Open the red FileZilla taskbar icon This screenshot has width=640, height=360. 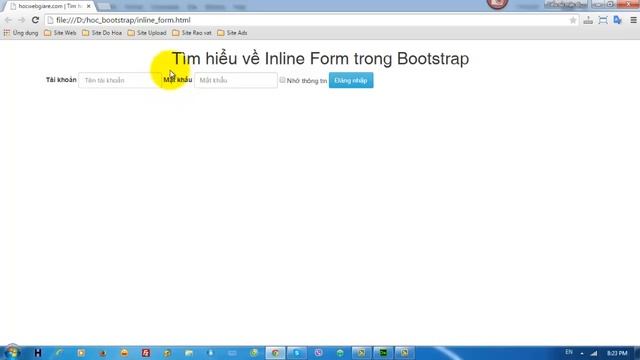coord(146,353)
